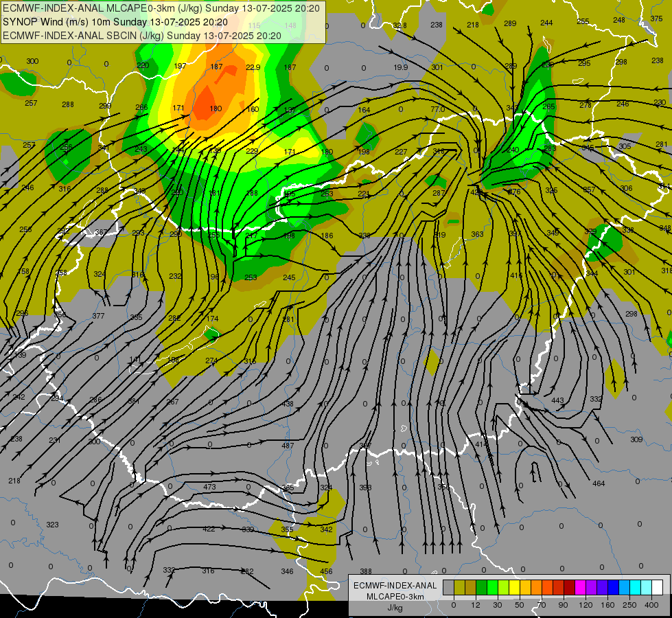
Task: Click the map value 365
Action: (x=288, y=488)
